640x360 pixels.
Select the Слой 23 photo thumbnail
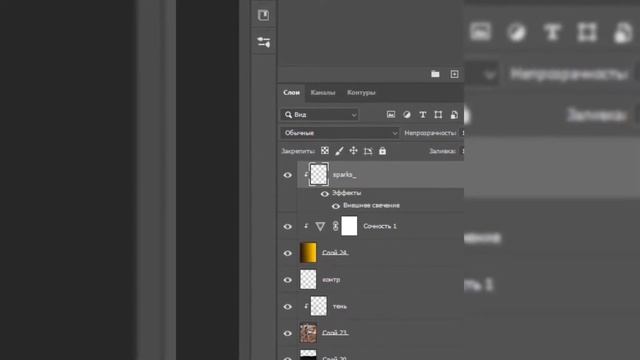(x=308, y=333)
